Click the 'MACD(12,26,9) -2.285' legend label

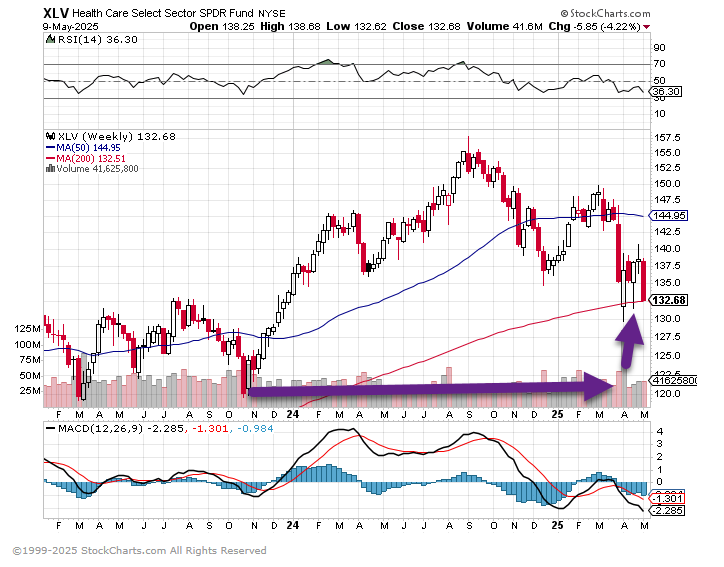click(121, 429)
